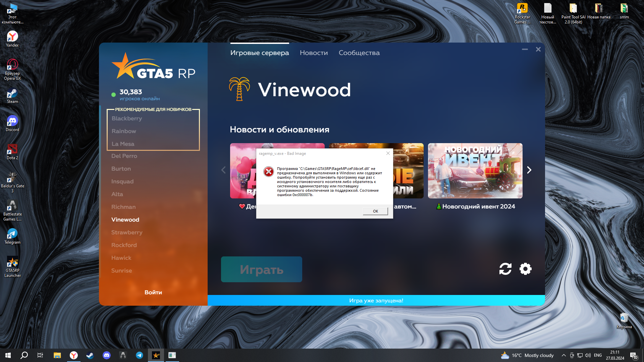The height and width of the screenshot is (362, 644).
Task: Select the 'Этот компьютер' desktop icon
Action: click(12, 13)
